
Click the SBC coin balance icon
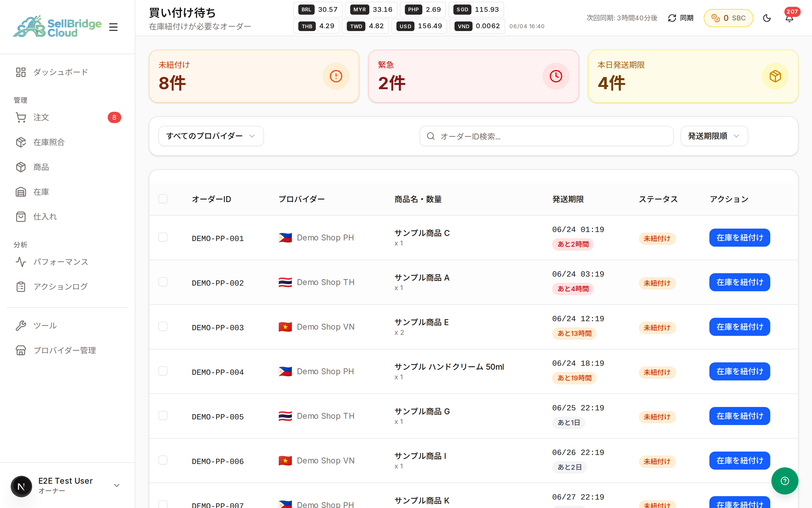(x=715, y=18)
